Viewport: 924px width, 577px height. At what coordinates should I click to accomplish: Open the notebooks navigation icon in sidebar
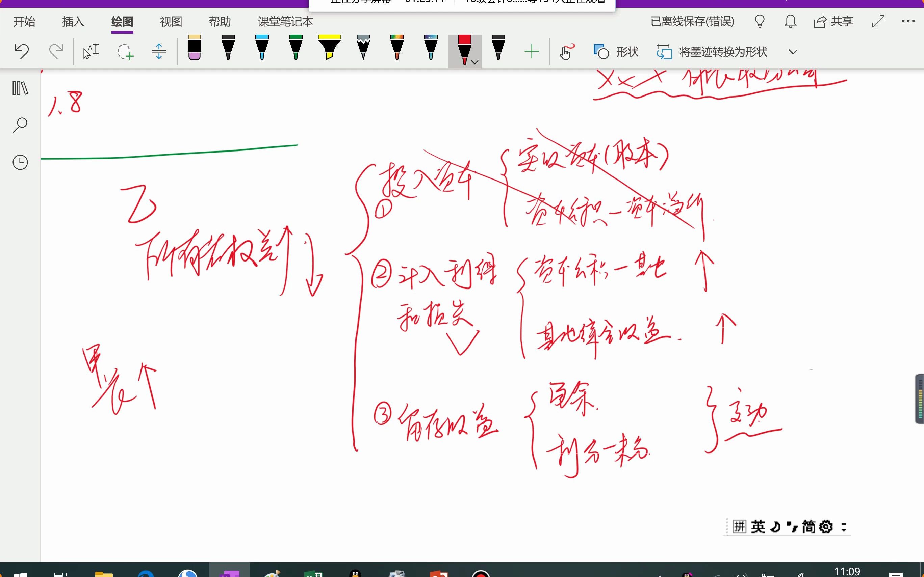pos(20,88)
